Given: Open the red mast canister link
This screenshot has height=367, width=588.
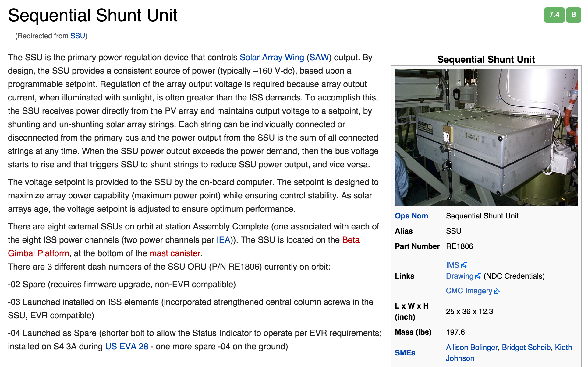Looking at the screenshot, I should coord(175,253).
